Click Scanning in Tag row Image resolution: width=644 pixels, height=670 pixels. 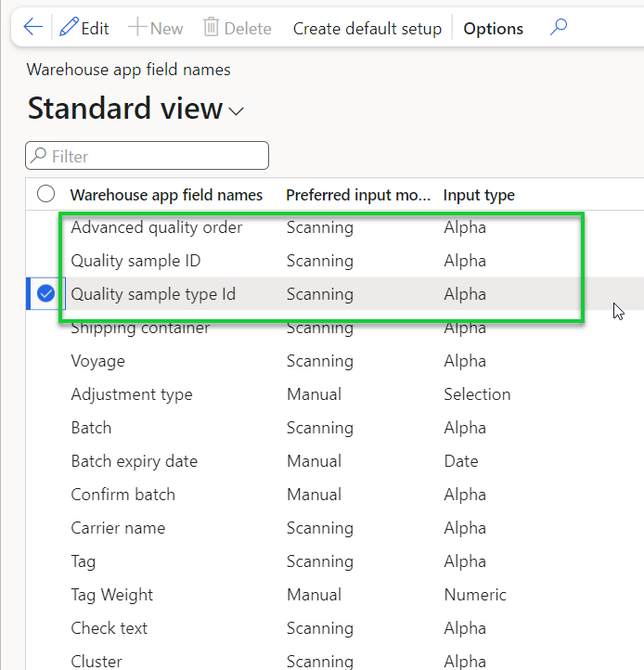pos(319,561)
